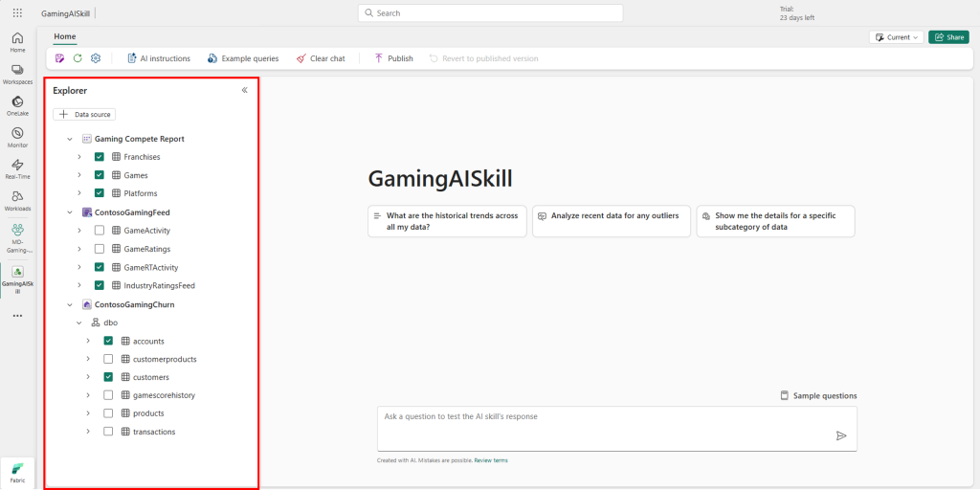
Task: Click the refresh icon in the toolbar
Action: [78, 58]
